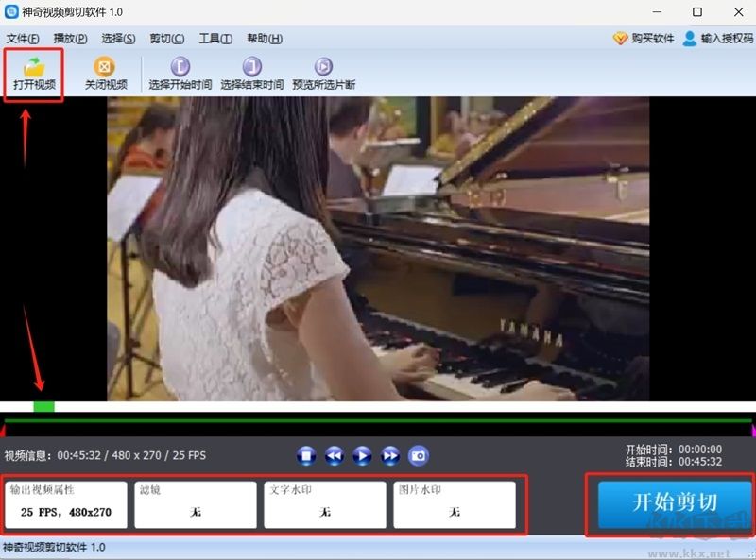Screen dimensions: 756x560
Task: Click the 打开视频 (Open Video) icon
Action: tap(34, 68)
